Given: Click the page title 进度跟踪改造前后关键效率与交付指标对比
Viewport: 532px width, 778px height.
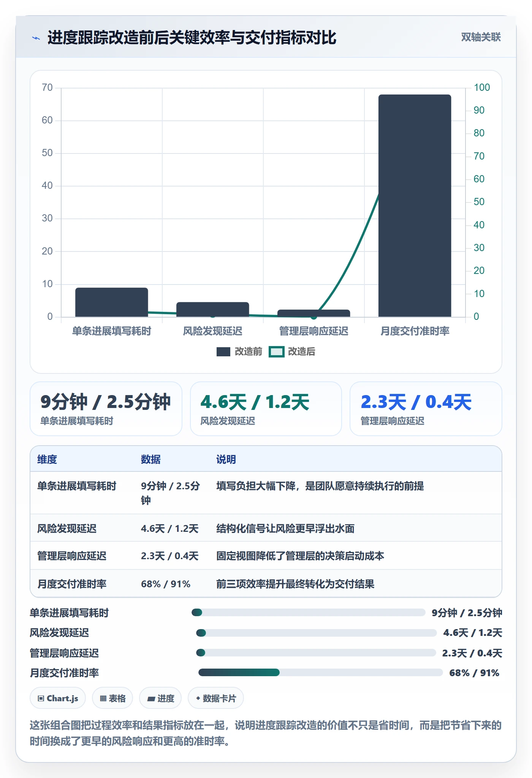Looking at the screenshot, I should click(x=192, y=38).
